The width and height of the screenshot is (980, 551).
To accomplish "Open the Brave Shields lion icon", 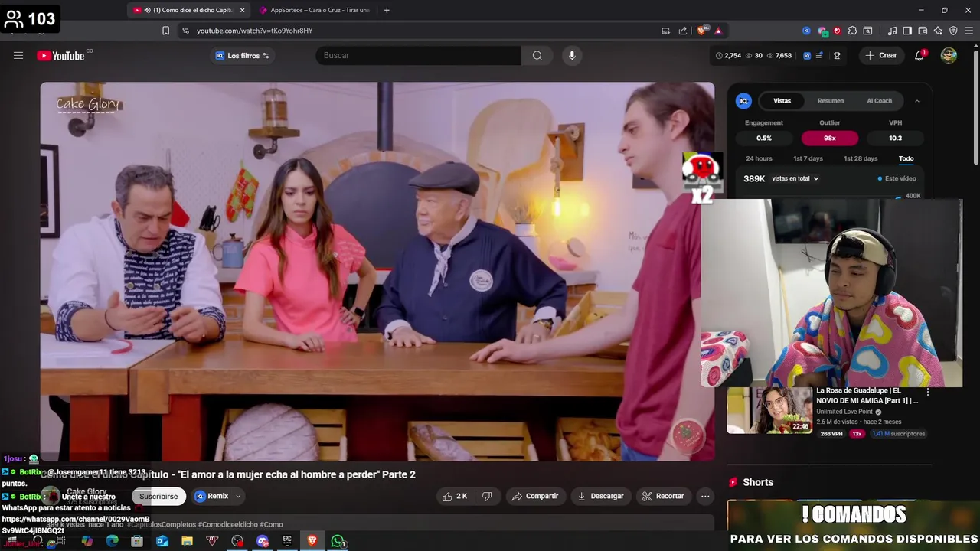I will [x=701, y=31].
